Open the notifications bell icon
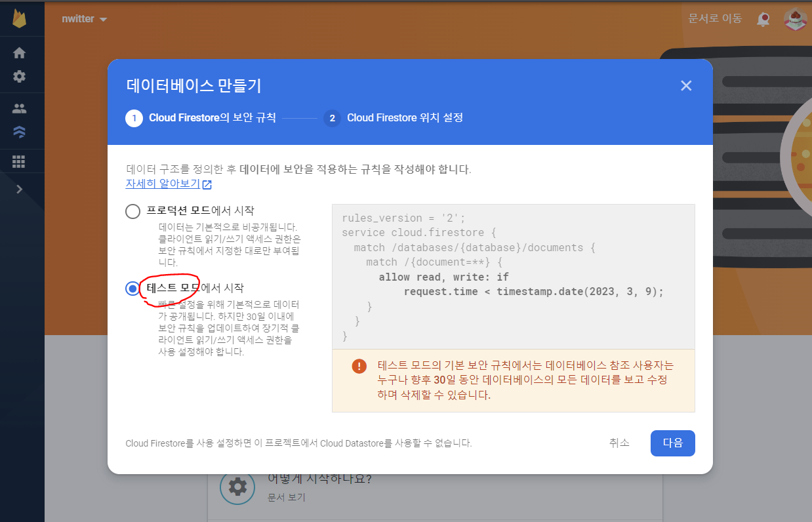The image size is (812, 522). click(763, 19)
